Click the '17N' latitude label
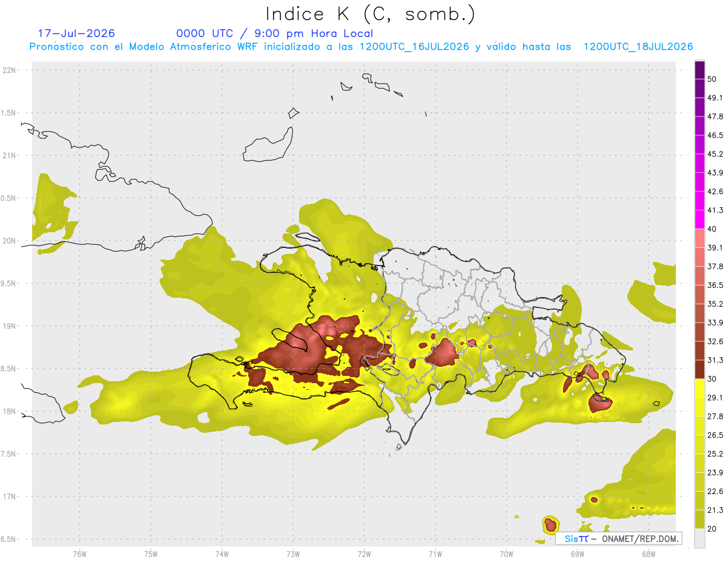The width and height of the screenshot is (728, 562). pyautogui.click(x=10, y=497)
